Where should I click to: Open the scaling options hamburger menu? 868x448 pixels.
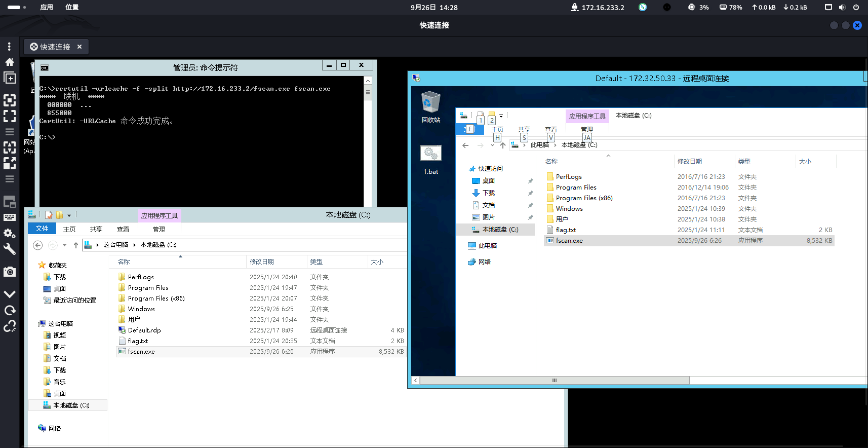coord(9,179)
